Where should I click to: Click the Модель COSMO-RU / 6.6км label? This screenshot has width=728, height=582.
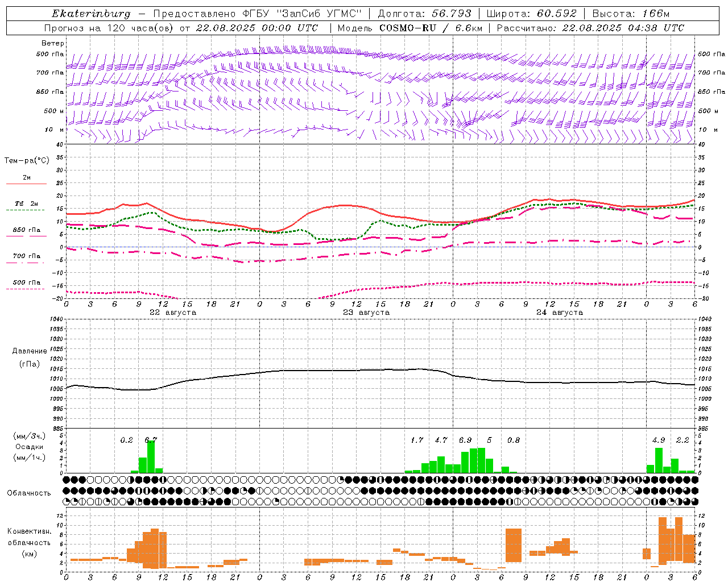[409, 28]
